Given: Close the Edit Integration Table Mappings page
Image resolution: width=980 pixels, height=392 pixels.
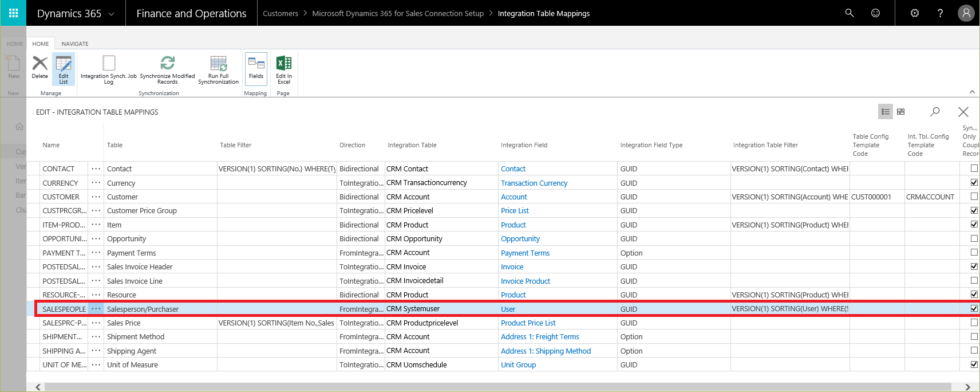Looking at the screenshot, I should click(963, 112).
